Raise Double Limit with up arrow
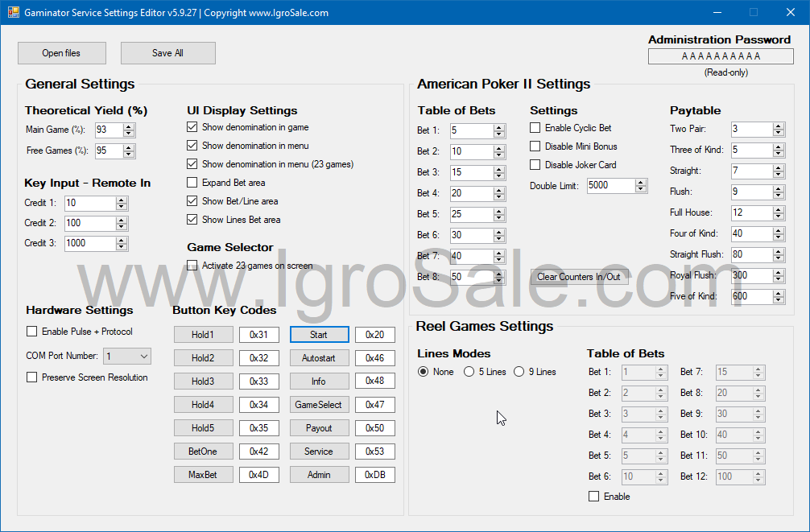This screenshot has height=532, width=810. 641,182
